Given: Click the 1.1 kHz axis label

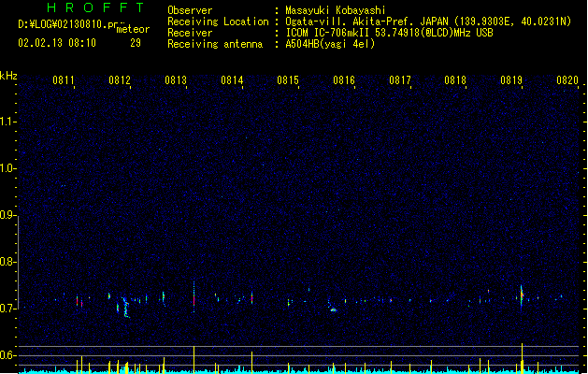Looking at the screenshot, I should click(7, 122).
